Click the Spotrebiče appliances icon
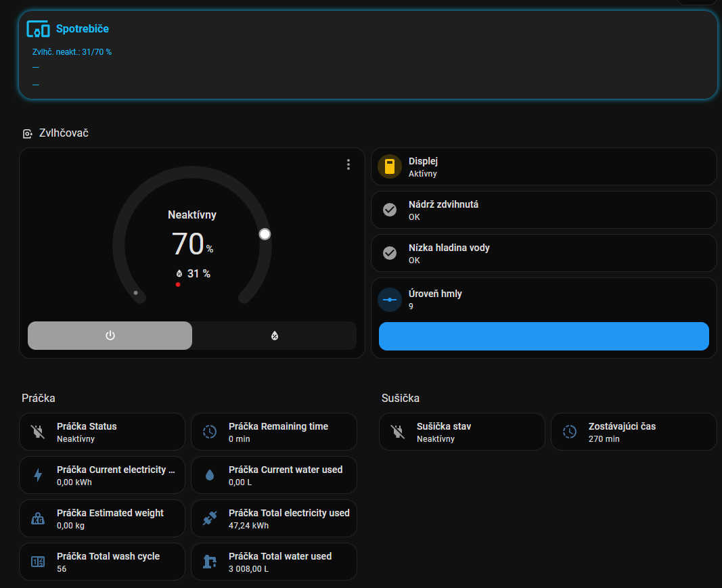Viewport: 722px width, 588px height. 38,29
